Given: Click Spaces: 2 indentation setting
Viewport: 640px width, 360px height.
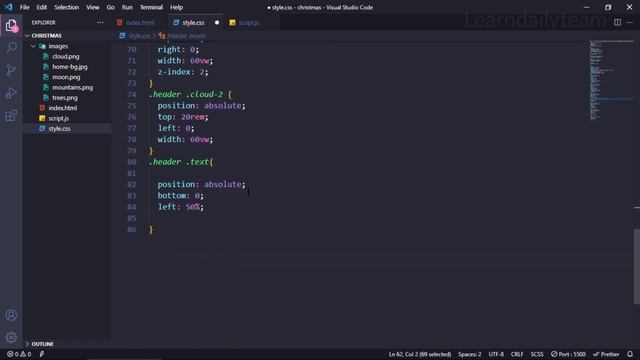Looking at the screenshot, I should (469, 354).
